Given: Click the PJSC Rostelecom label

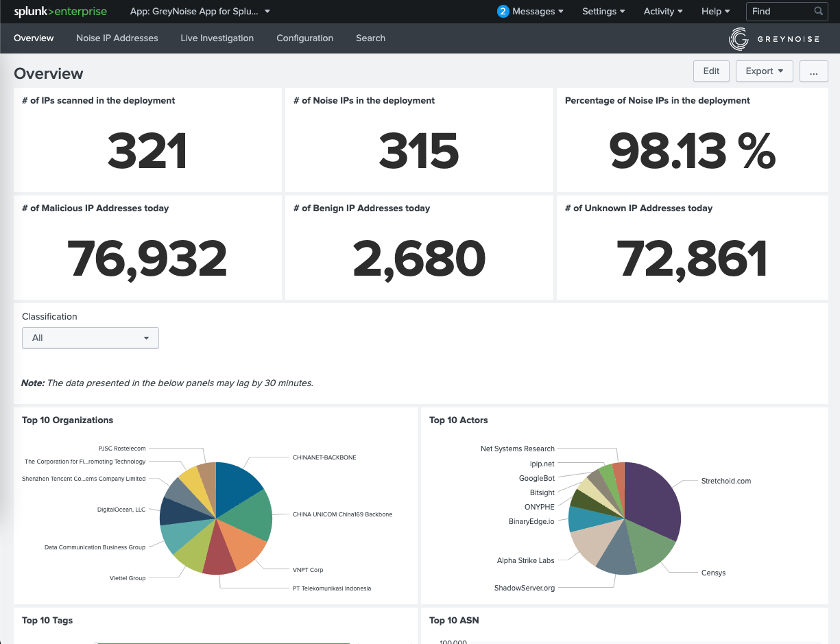Looking at the screenshot, I should click(122, 449).
